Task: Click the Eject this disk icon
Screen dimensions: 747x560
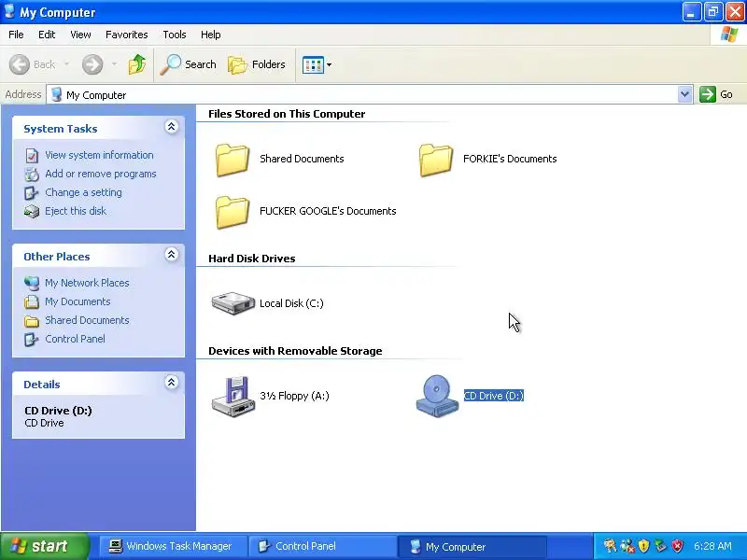Action: tap(32, 212)
